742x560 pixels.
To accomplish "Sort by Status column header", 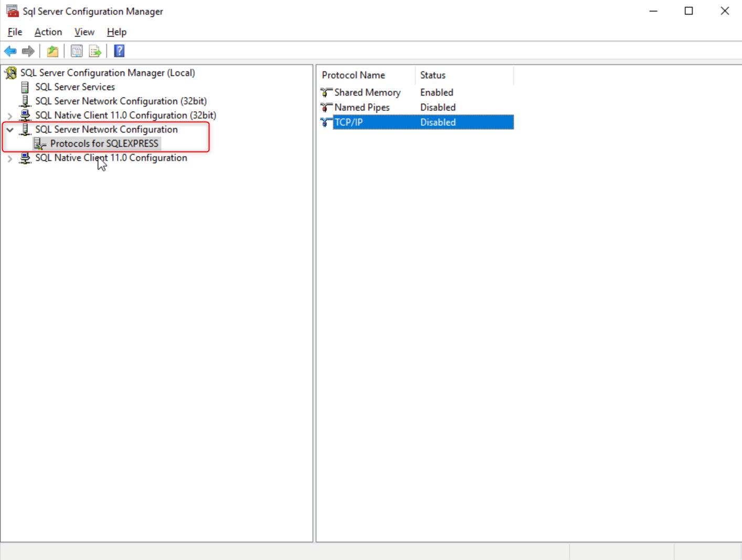I will [464, 75].
